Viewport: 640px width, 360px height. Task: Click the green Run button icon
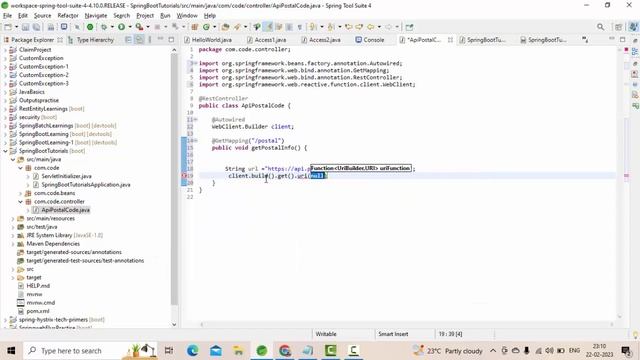click(x=121, y=27)
